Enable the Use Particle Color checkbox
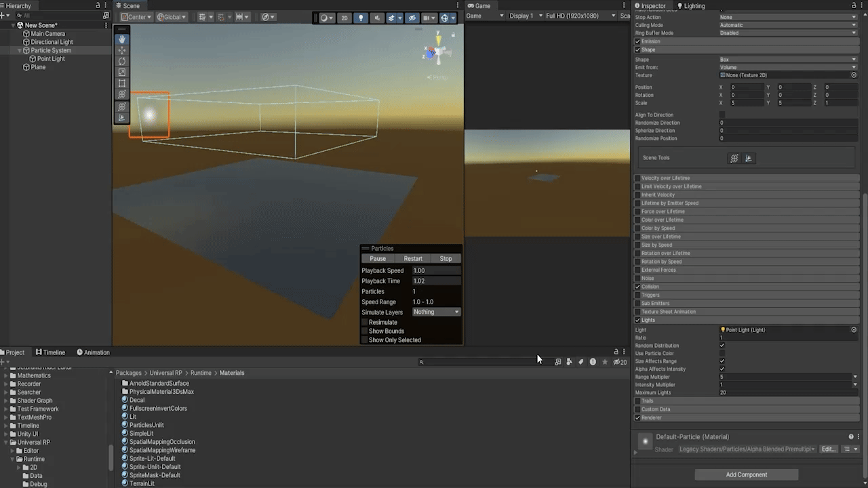Image resolution: width=868 pixels, height=488 pixels. click(x=722, y=353)
